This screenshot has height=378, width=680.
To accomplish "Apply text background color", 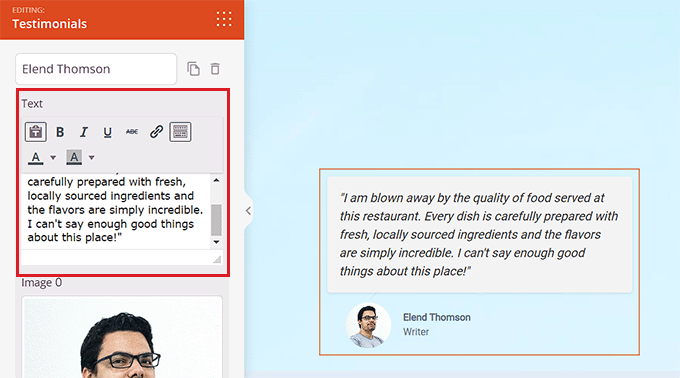I will point(74,157).
